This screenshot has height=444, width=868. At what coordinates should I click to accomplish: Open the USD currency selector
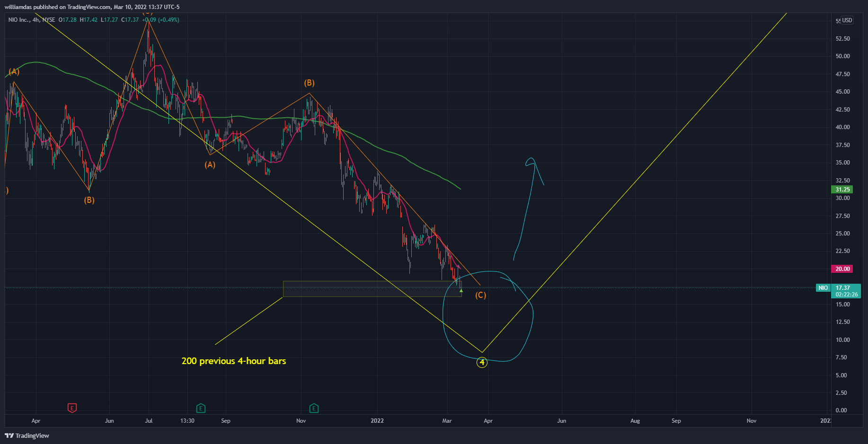click(847, 20)
